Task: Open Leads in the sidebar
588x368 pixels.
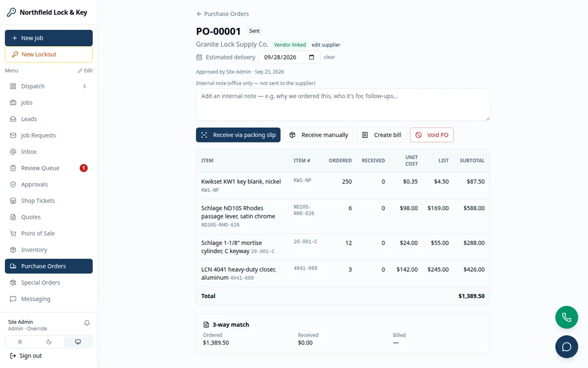Action: coord(49,119)
